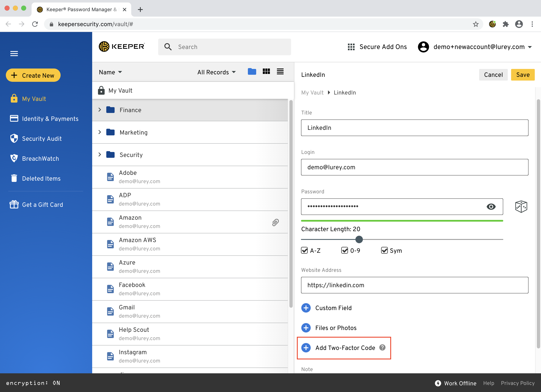The image size is (541, 392).
Task: Open the account email dropdown arrow
Action: point(530,47)
